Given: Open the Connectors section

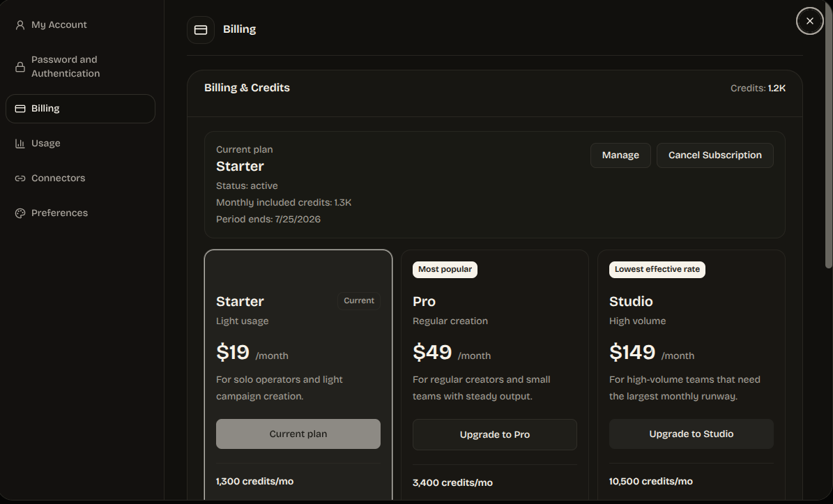Looking at the screenshot, I should [x=80, y=178].
